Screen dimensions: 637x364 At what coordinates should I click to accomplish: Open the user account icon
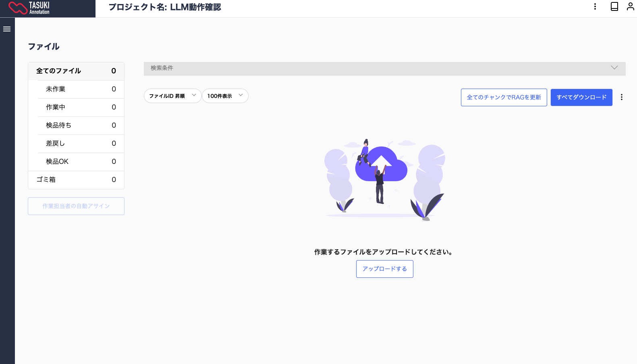click(630, 6)
